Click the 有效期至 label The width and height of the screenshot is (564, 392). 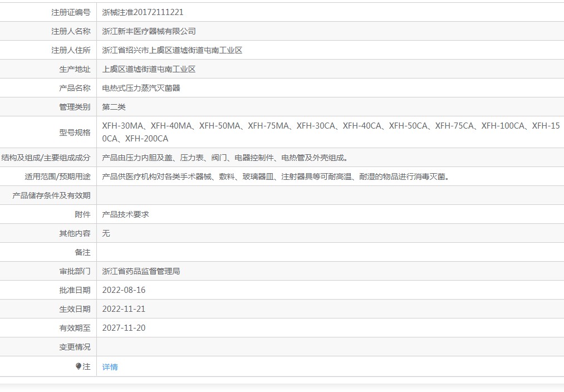[x=75, y=328]
